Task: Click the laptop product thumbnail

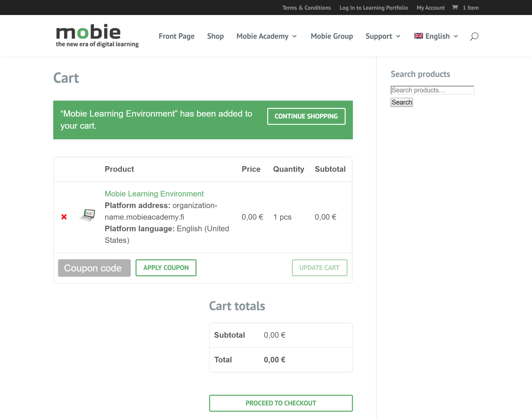Action: pyautogui.click(x=87, y=215)
